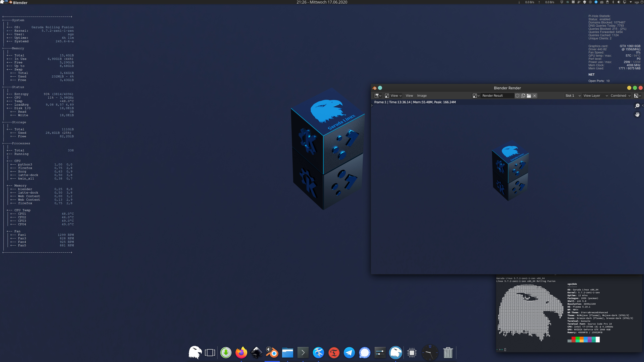Click the rendered cube image in Blender Render
This screenshot has width=644, height=362.
[x=510, y=170]
